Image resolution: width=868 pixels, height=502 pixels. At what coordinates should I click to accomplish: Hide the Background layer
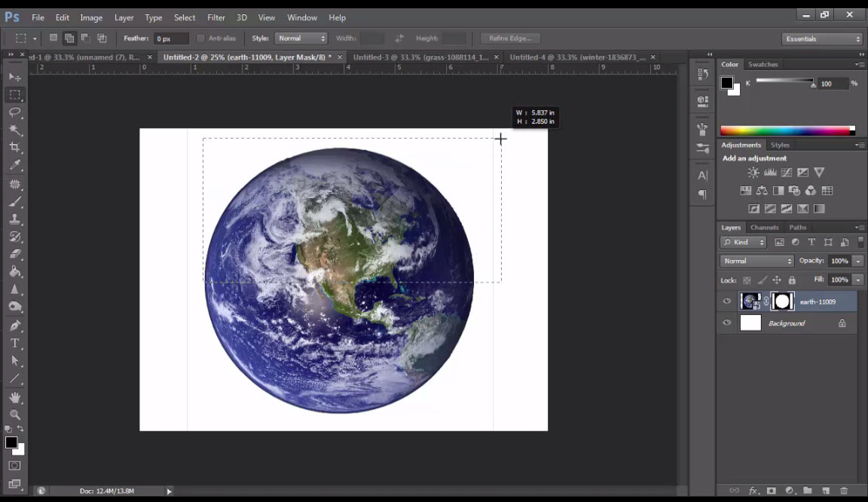(726, 323)
